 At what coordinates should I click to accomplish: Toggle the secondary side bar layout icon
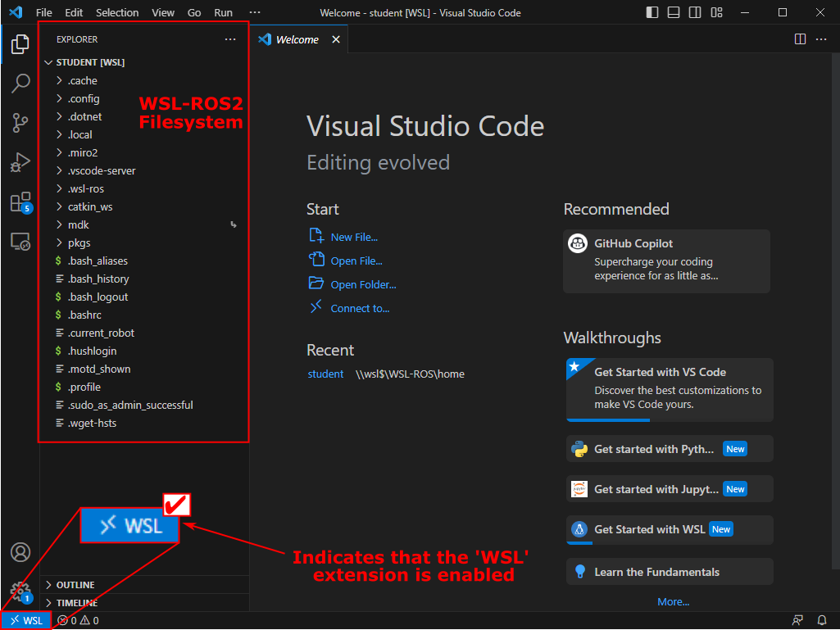695,12
